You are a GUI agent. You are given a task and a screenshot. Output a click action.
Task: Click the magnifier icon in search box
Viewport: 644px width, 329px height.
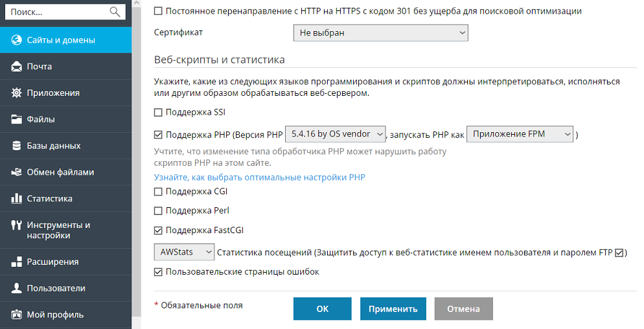pyautogui.click(x=115, y=12)
